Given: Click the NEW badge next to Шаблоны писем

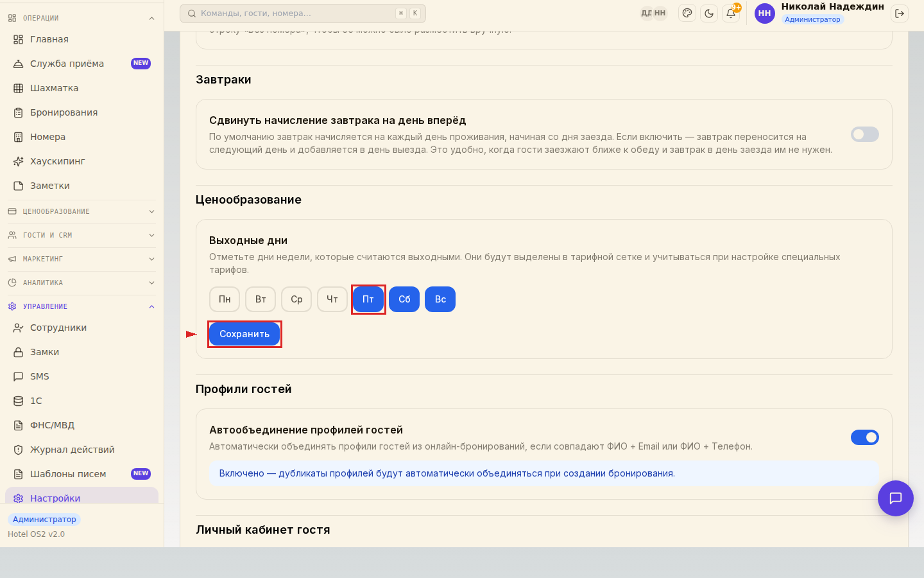Looking at the screenshot, I should pos(141,473).
